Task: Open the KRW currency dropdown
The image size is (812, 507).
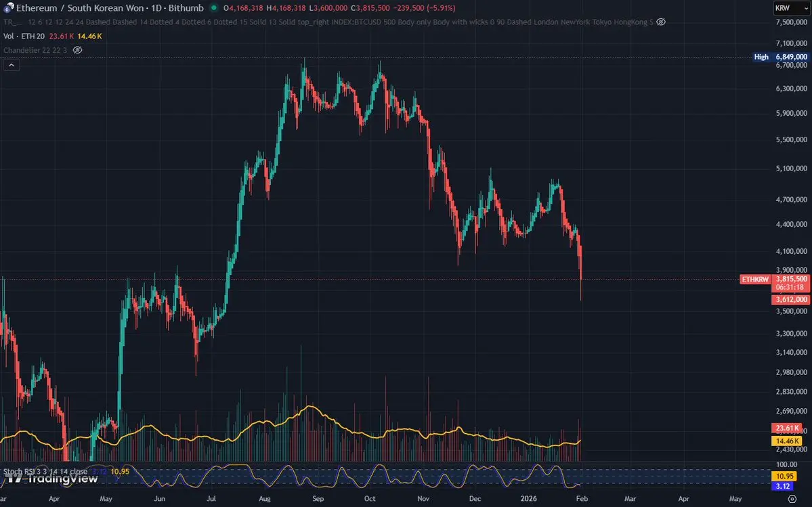Action: pos(791,8)
